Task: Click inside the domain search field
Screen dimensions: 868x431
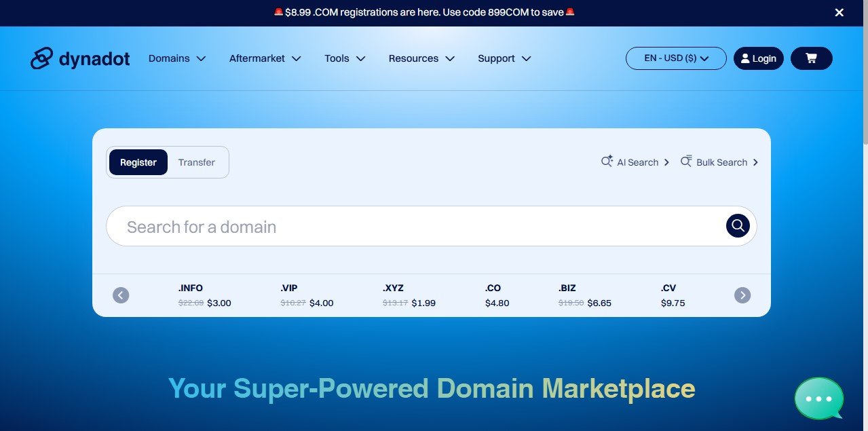Action: pos(407,226)
